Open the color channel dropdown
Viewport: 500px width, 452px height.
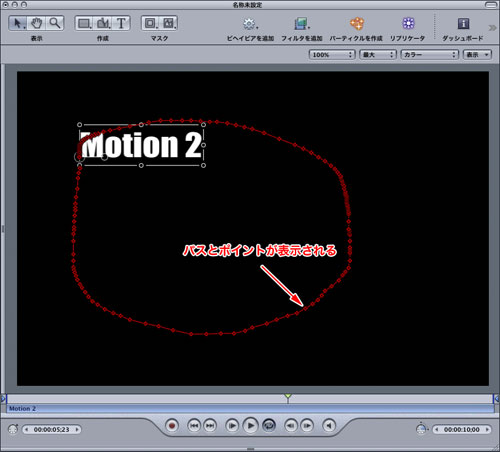(430, 54)
